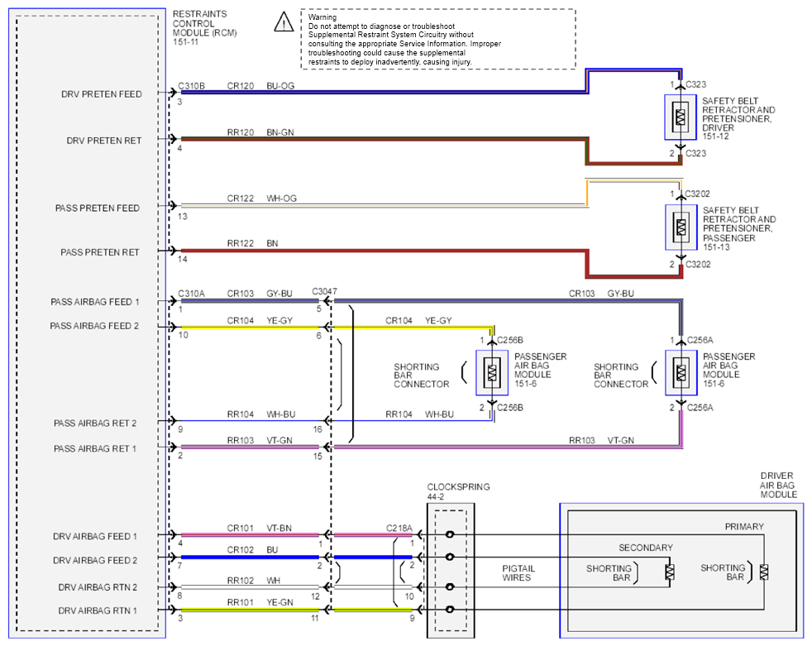Click the PRIMARY label in driver air bag

pos(744,527)
